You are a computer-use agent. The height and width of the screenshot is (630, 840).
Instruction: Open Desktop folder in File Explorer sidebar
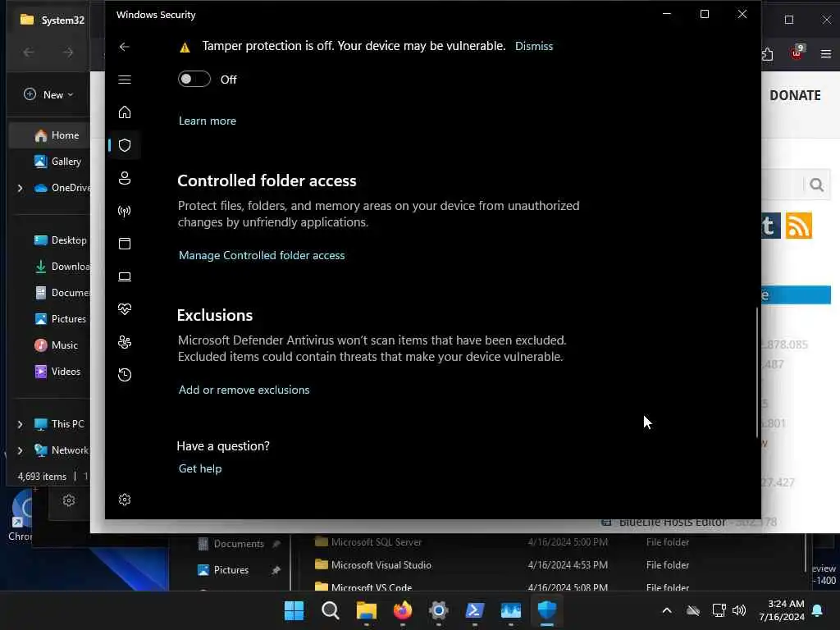click(x=59, y=240)
